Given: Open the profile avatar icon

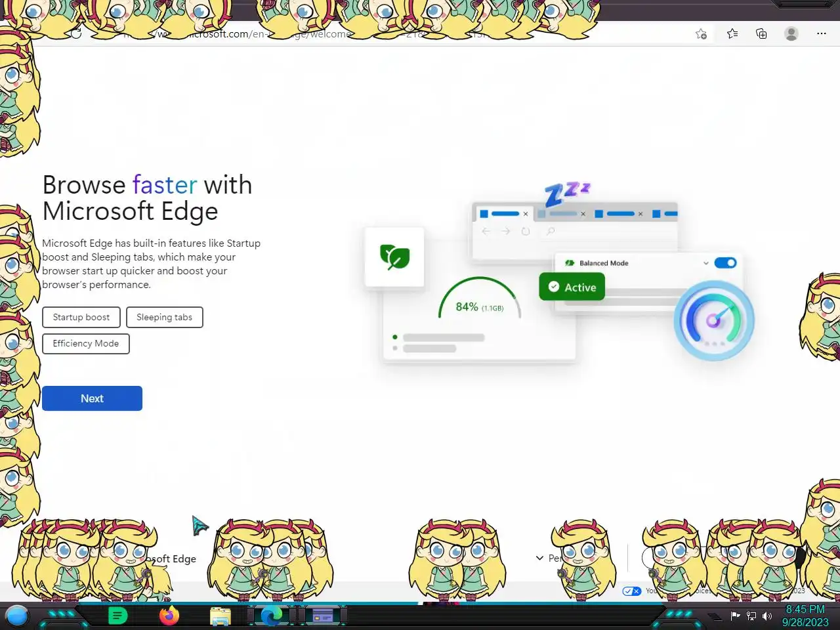Looking at the screenshot, I should [791, 33].
